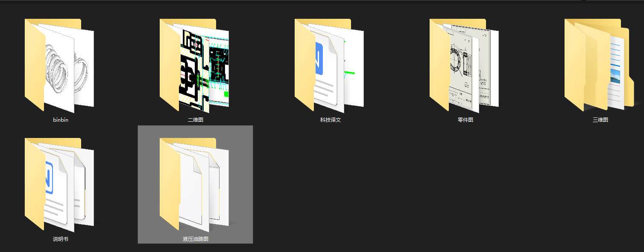This screenshot has height=252, width=644.
Task: Click the 科技译文 folder name
Action: [331, 120]
